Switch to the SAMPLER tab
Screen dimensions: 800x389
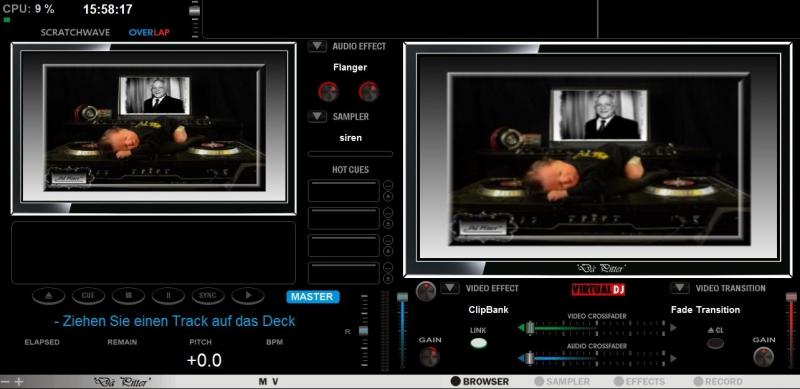point(562,382)
